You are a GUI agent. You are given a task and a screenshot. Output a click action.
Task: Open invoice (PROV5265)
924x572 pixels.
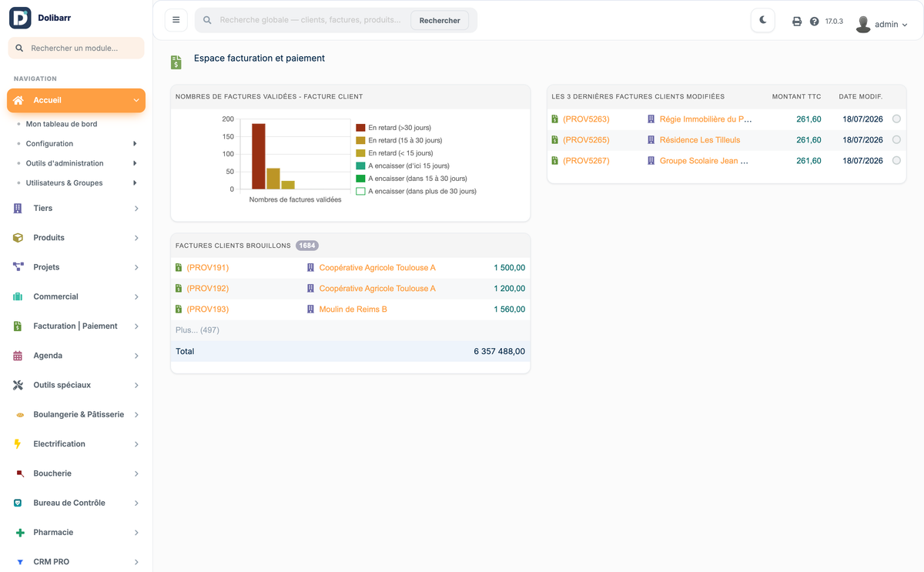point(586,140)
